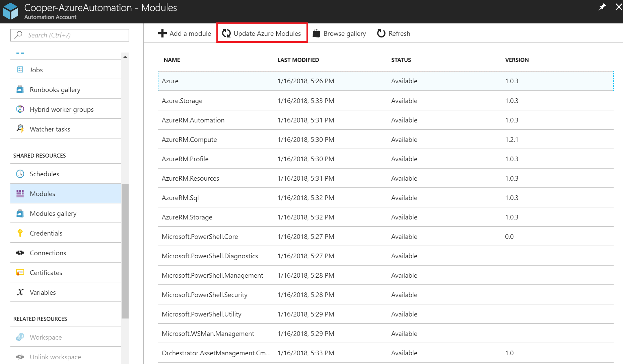623x364 pixels.
Task: Click the Credentials key icon
Action: pyautogui.click(x=20, y=233)
